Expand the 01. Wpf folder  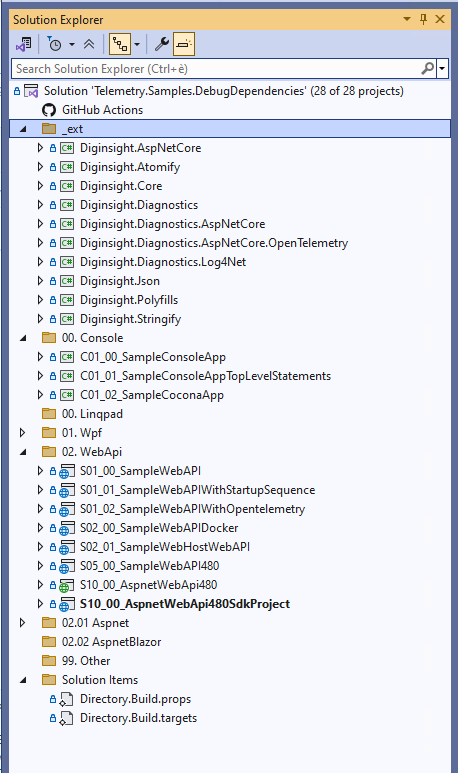point(23,433)
